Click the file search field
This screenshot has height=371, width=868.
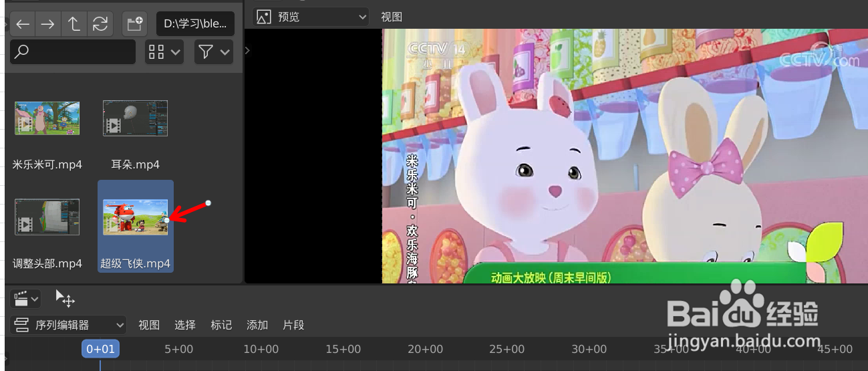tap(74, 51)
